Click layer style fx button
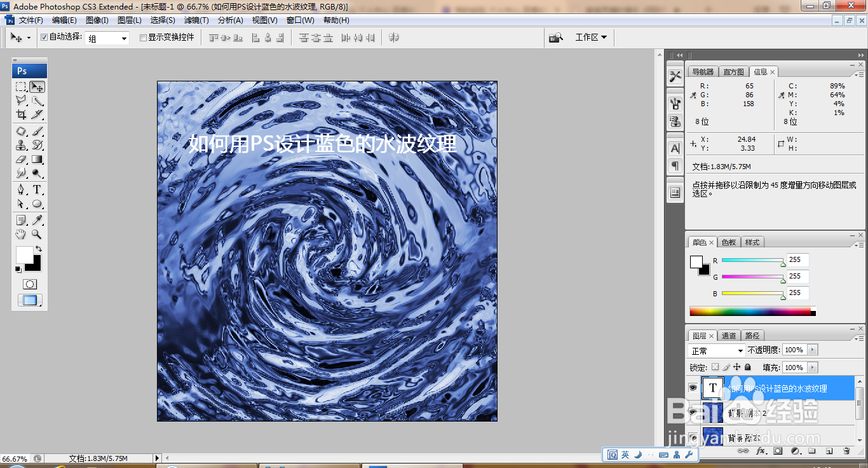 [761, 451]
